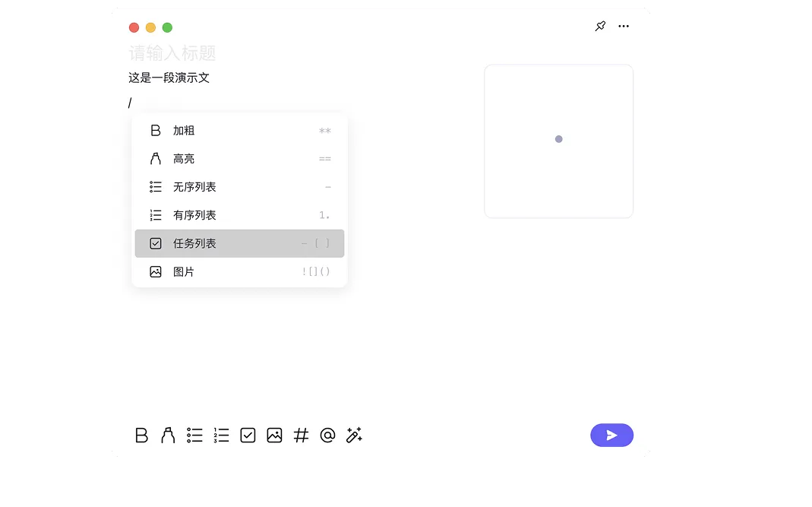The height and width of the screenshot is (507, 812).
Task: Pick the highlighted 任务列表 menu entry
Action: click(240, 243)
